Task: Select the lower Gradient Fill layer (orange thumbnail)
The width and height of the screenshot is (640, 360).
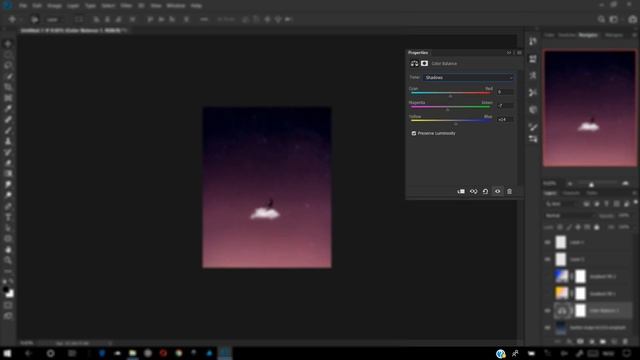Action: 561,293
